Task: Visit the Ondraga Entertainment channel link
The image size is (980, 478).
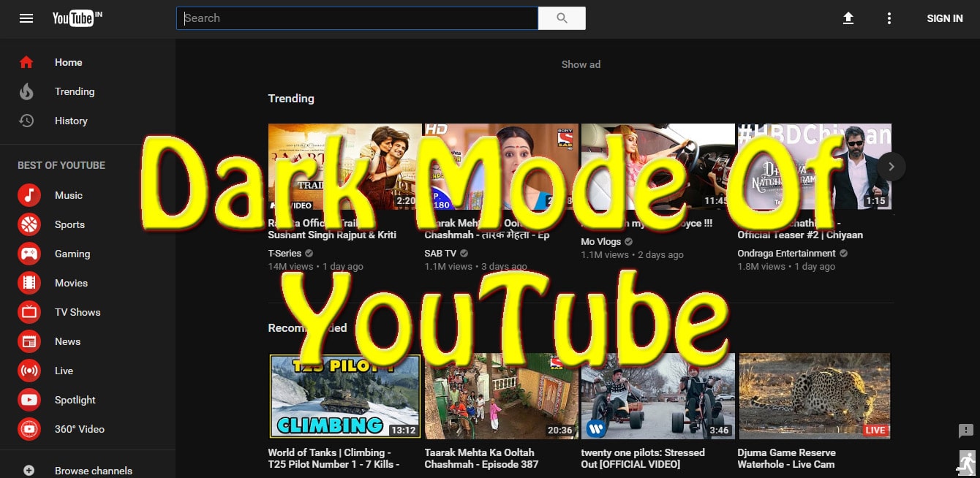Action: [x=786, y=254]
